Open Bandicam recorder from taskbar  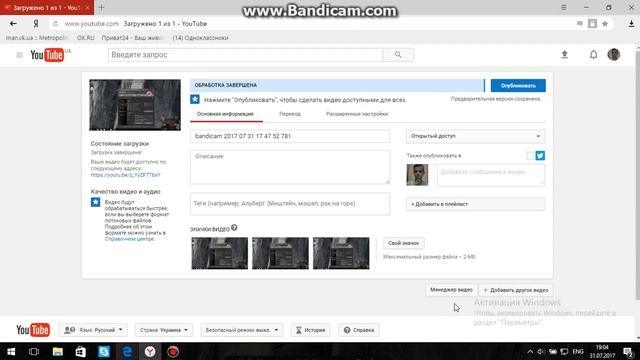click(173, 351)
